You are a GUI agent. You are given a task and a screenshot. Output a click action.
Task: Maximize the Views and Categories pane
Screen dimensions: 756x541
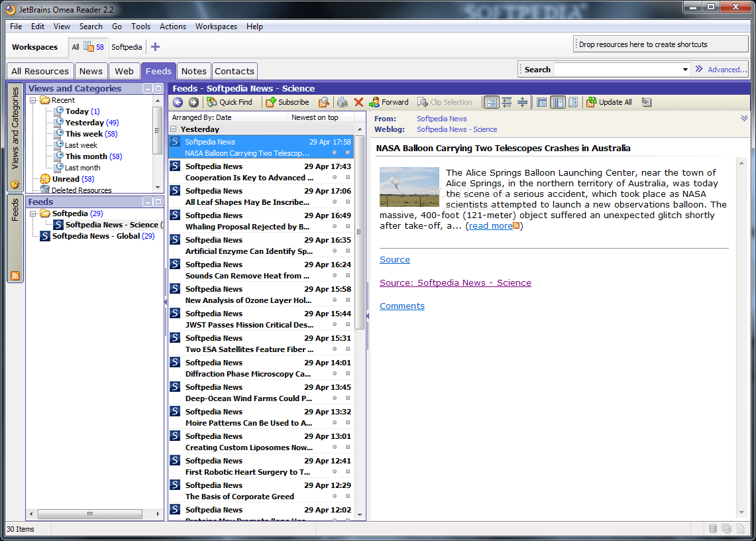click(158, 88)
